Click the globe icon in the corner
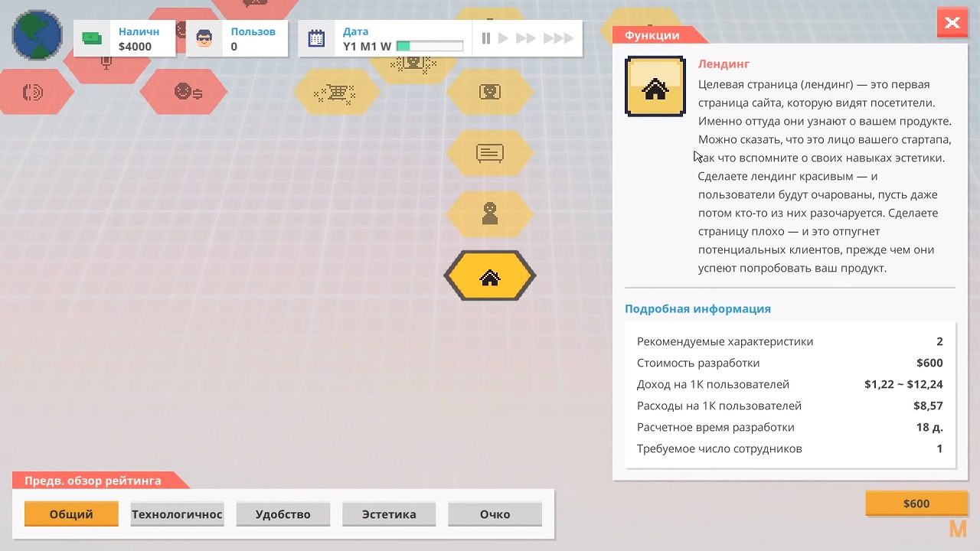 (x=37, y=36)
